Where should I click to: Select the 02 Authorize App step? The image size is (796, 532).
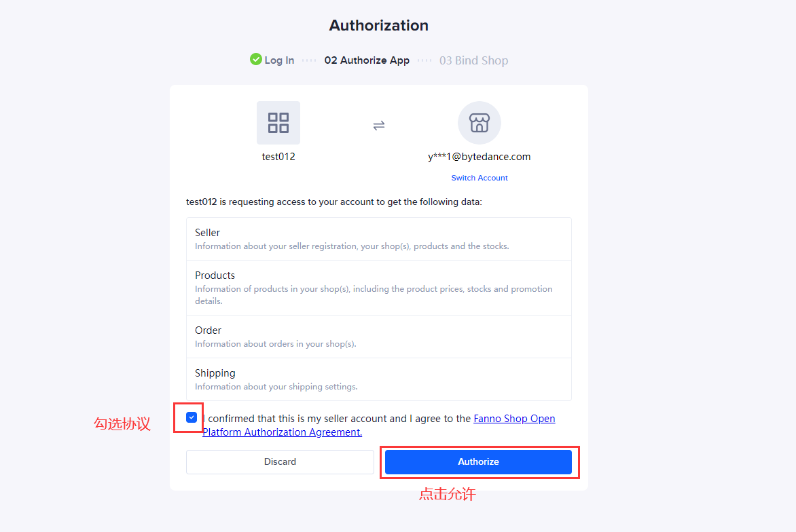367,60
